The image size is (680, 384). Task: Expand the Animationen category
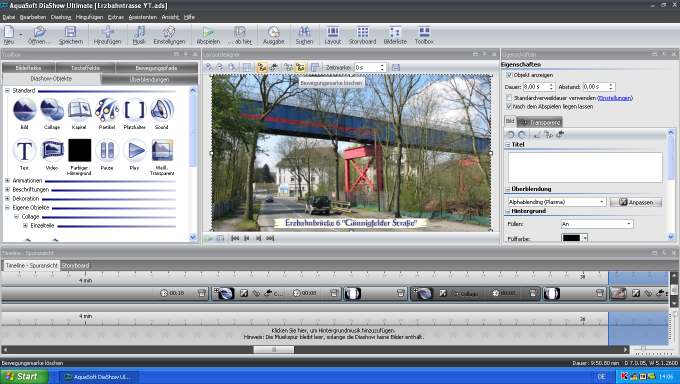pos(7,181)
